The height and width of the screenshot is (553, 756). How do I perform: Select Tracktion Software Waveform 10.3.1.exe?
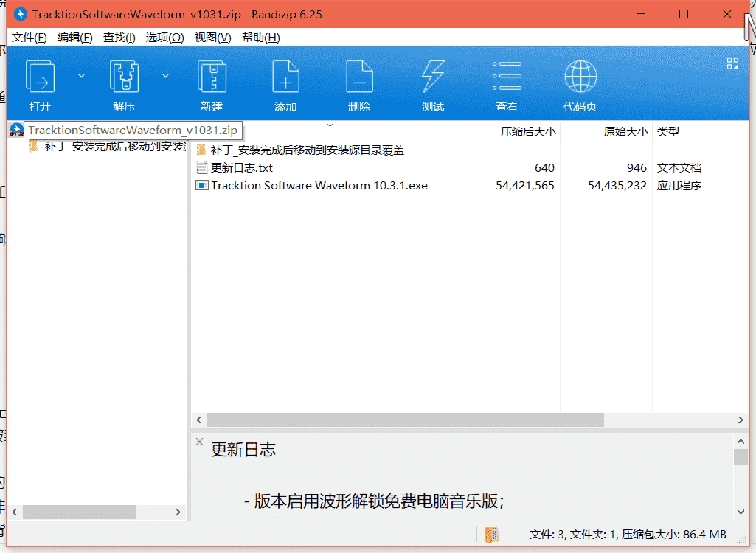pos(319,186)
